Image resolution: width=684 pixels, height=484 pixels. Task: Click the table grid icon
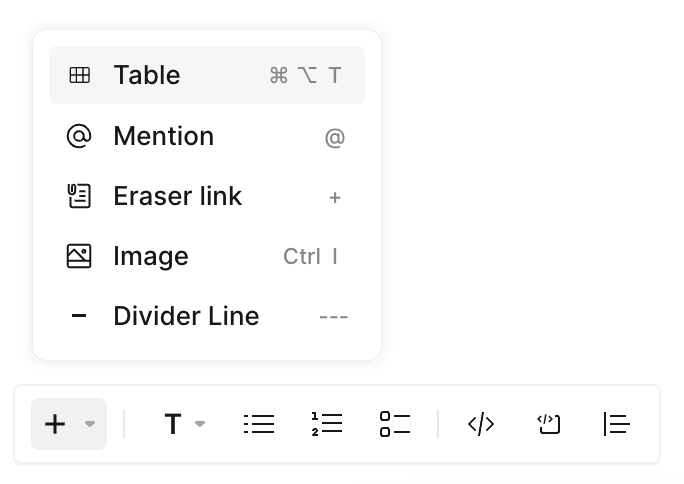coord(79,75)
